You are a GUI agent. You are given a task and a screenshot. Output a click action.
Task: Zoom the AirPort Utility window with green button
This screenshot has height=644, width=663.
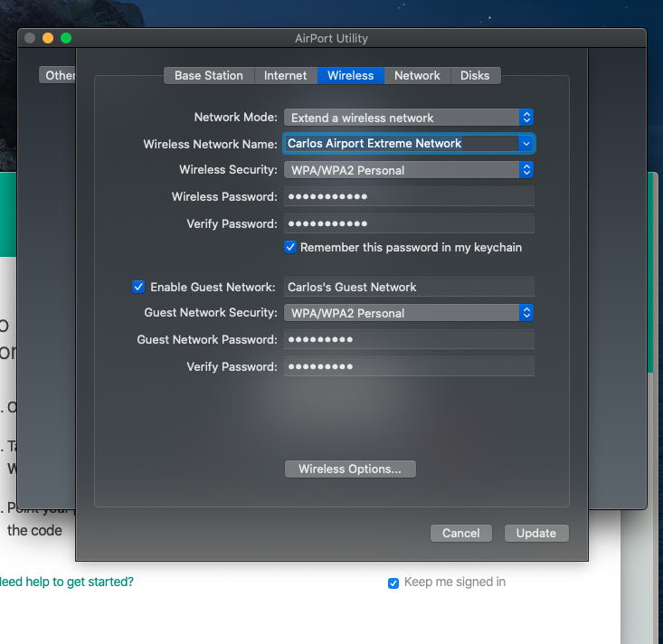point(66,38)
